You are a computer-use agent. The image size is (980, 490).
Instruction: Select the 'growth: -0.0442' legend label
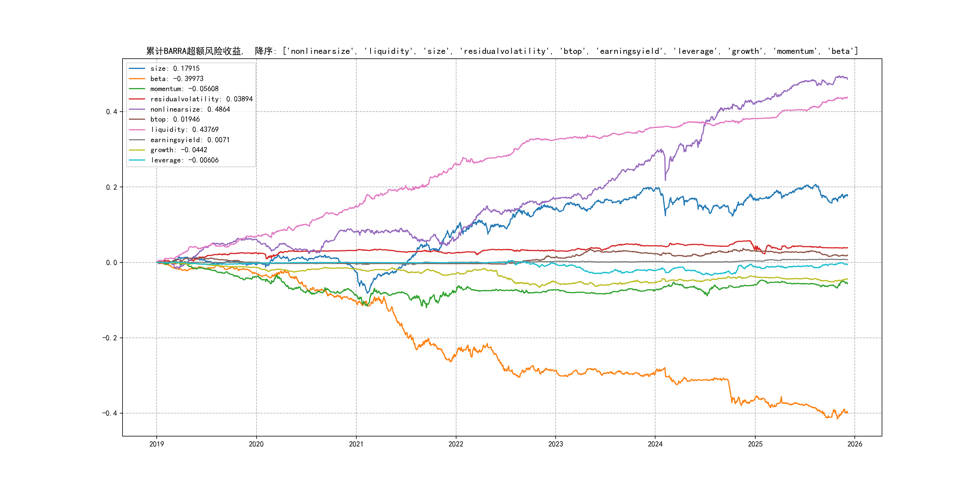pos(178,150)
